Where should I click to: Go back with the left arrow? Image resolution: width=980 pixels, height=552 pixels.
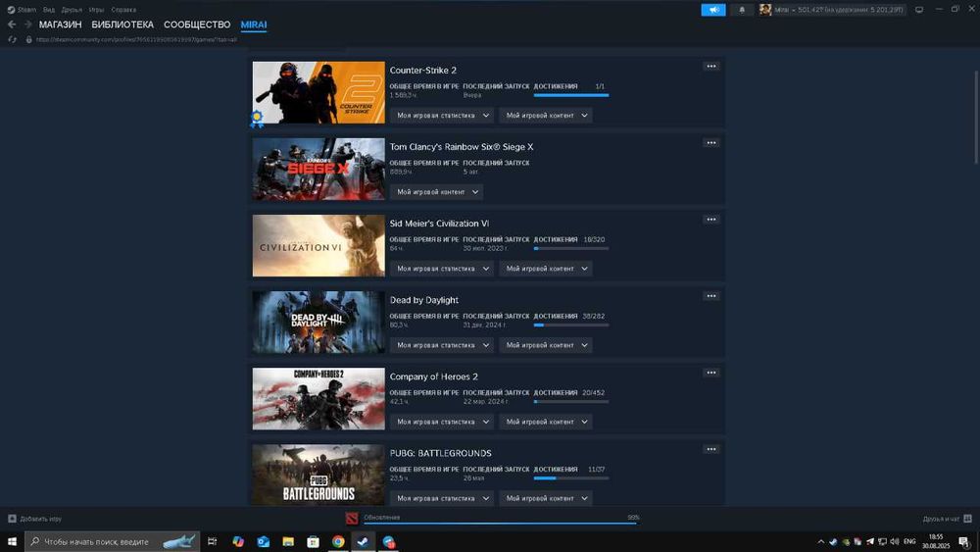coord(12,25)
